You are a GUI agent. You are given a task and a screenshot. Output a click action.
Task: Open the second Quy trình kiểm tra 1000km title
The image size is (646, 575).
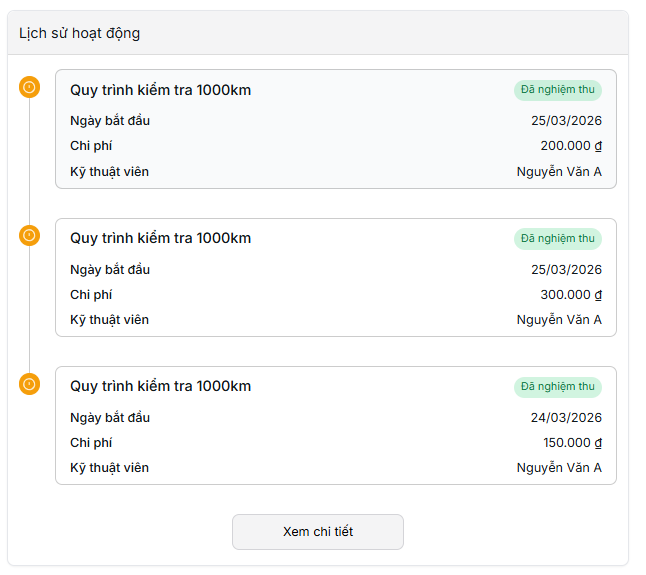pos(160,238)
